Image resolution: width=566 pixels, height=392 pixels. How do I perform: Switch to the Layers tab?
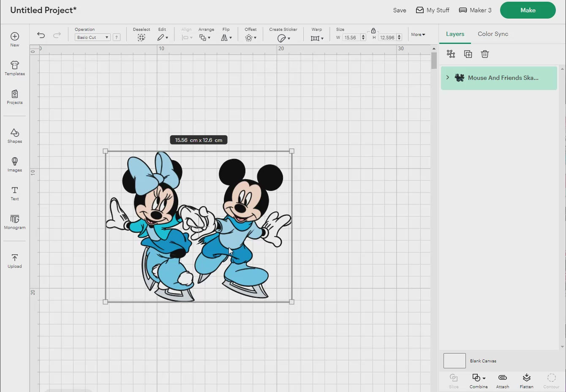(455, 34)
